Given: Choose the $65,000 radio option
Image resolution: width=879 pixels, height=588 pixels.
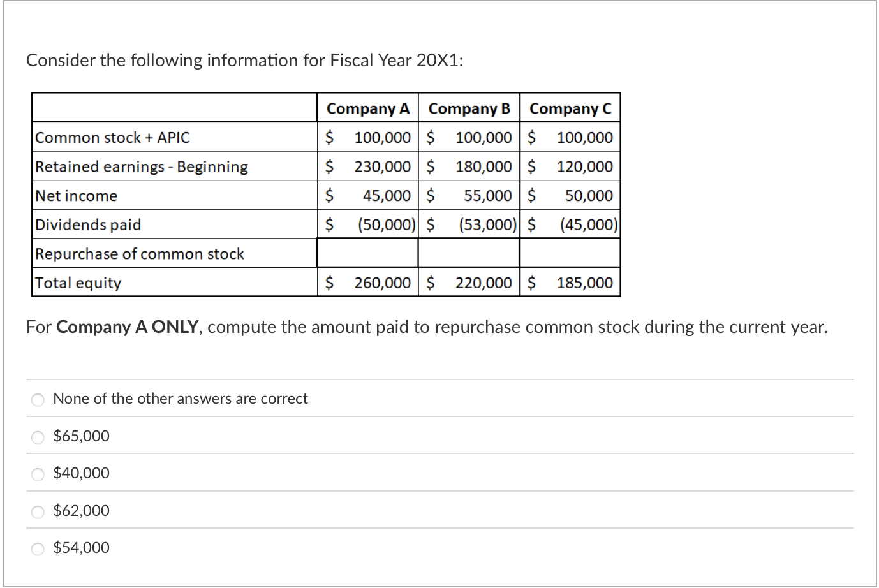Looking at the screenshot, I should coord(38,437).
